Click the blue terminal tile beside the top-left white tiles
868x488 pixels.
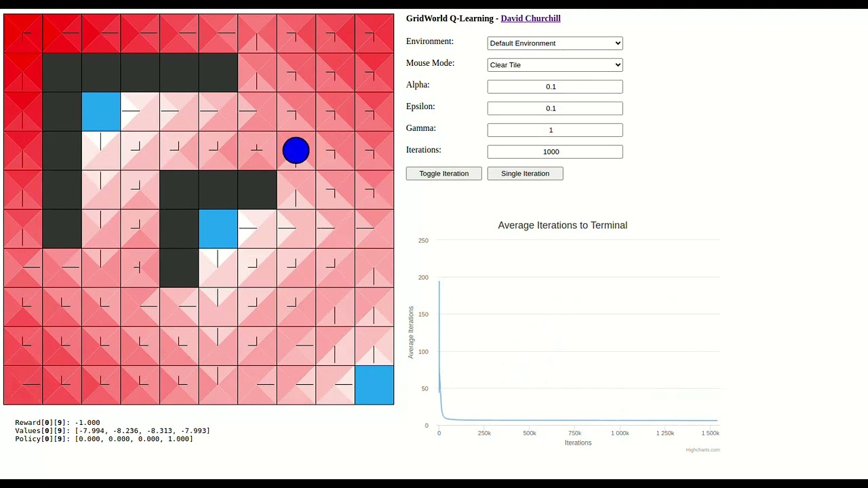(101, 112)
